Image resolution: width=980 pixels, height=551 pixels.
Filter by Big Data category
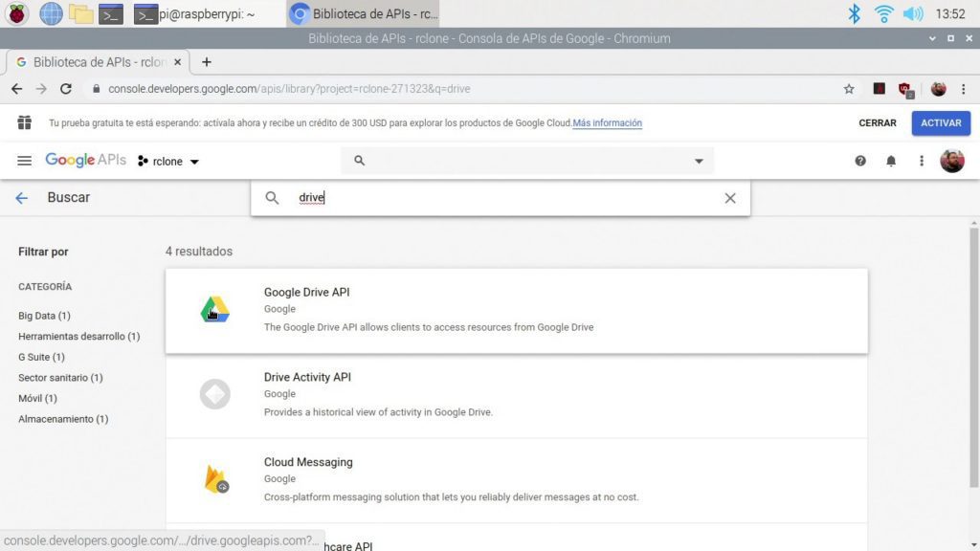[x=44, y=316]
